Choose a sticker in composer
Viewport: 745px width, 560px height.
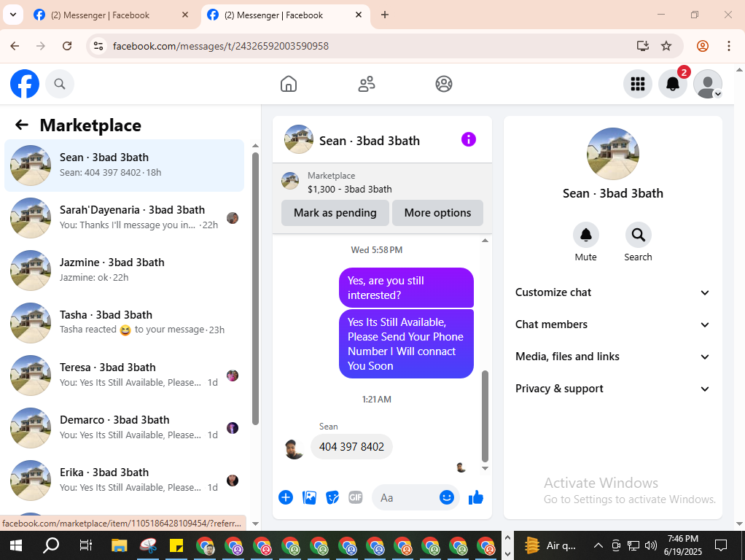coord(332,498)
